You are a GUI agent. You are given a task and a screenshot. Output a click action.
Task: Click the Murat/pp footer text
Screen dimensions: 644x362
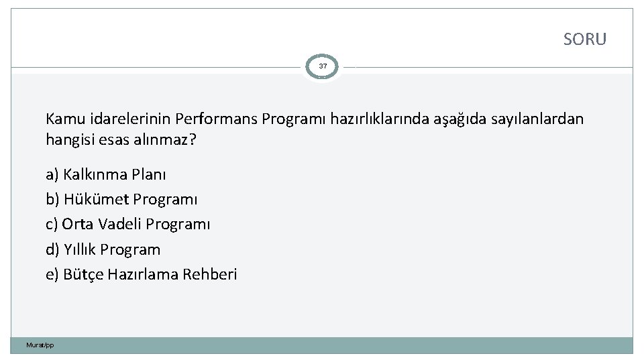coord(40,345)
